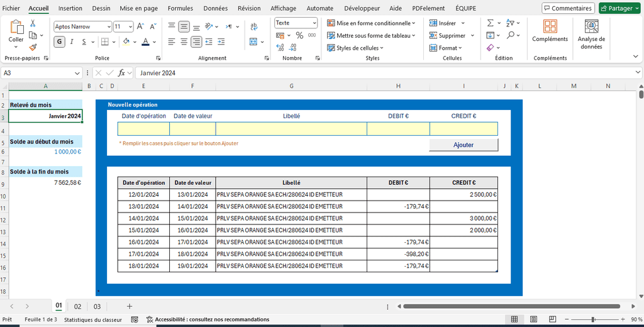Viewport: 644px width, 327px height.
Task: Click the increase font size icon
Action: click(x=142, y=26)
